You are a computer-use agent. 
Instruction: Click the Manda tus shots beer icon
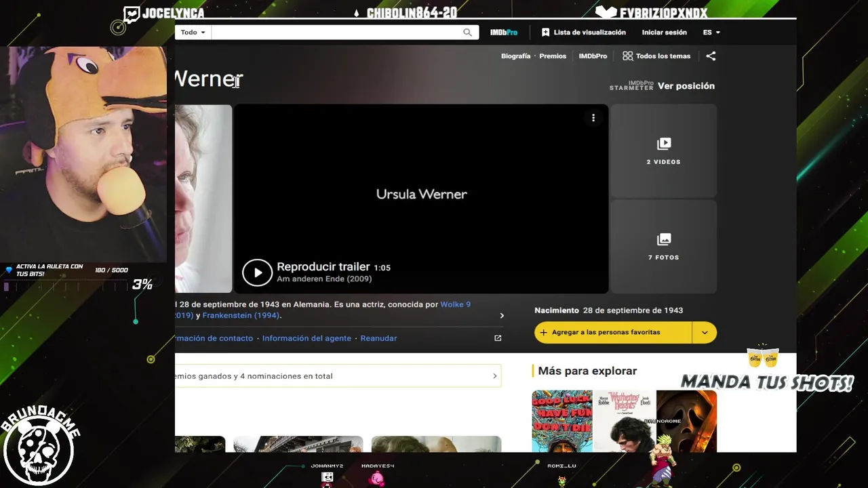point(763,357)
